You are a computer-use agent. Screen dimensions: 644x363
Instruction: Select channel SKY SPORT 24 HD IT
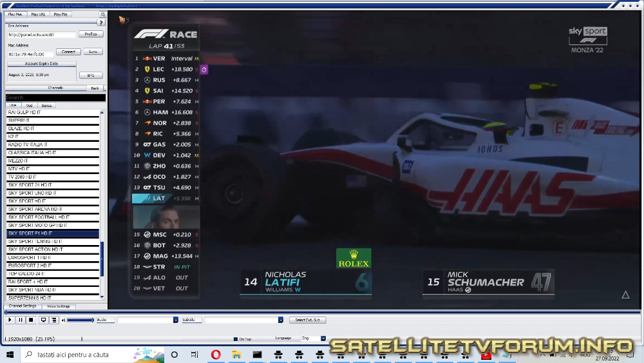pyautogui.click(x=53, y=185)
